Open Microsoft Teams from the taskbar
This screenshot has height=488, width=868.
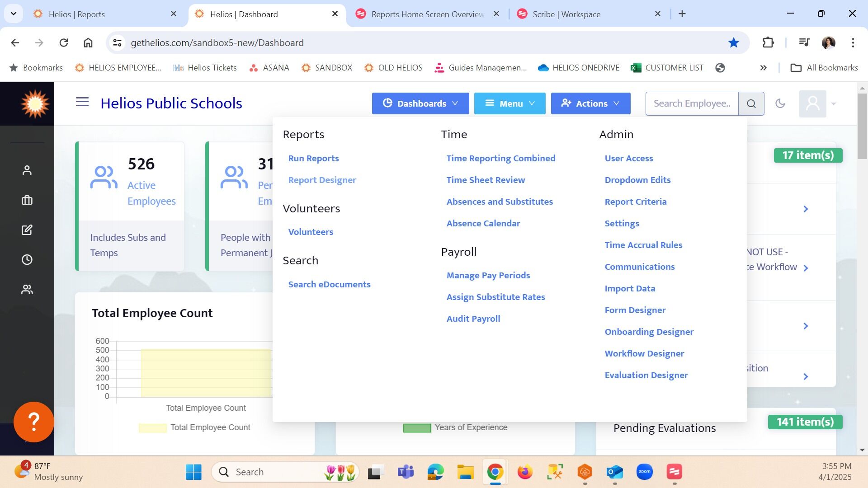click(x=406, y=472)
